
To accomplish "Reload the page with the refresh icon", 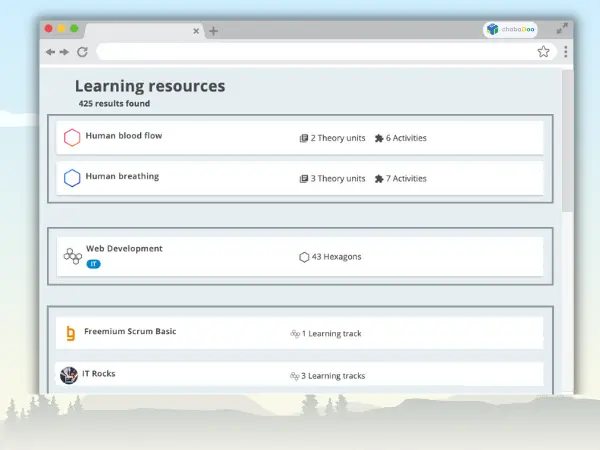I will (82, 52).
